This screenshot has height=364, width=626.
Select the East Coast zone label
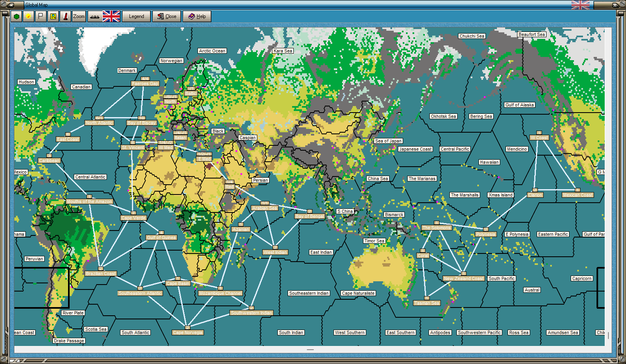coord(68,139)
